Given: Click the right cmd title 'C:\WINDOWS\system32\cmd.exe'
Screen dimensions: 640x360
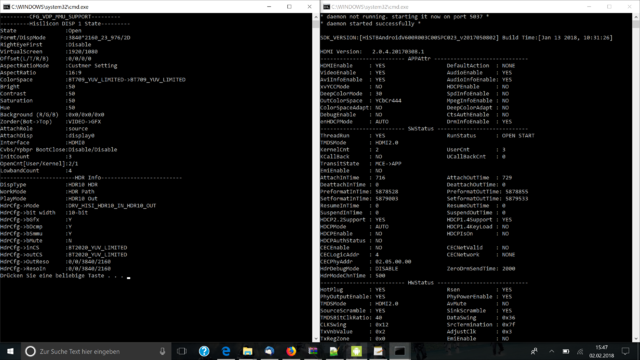Looking at the screenshot, I should 370,7.
